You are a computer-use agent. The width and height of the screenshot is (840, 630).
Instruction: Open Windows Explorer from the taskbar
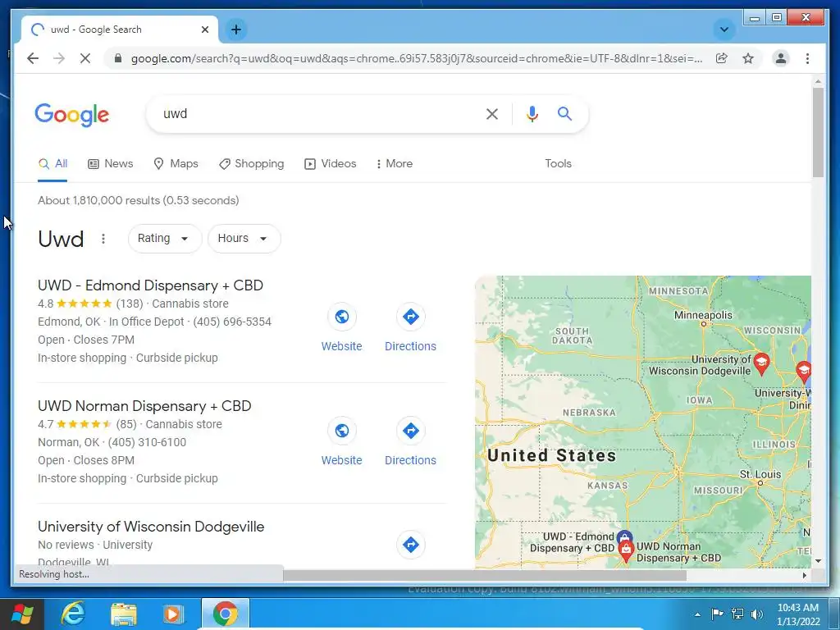click(123, 614)
